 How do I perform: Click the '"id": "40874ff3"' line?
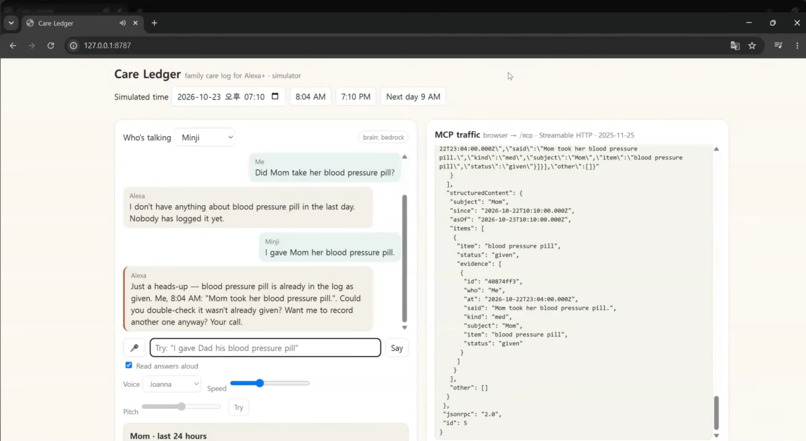pos(493,282)
